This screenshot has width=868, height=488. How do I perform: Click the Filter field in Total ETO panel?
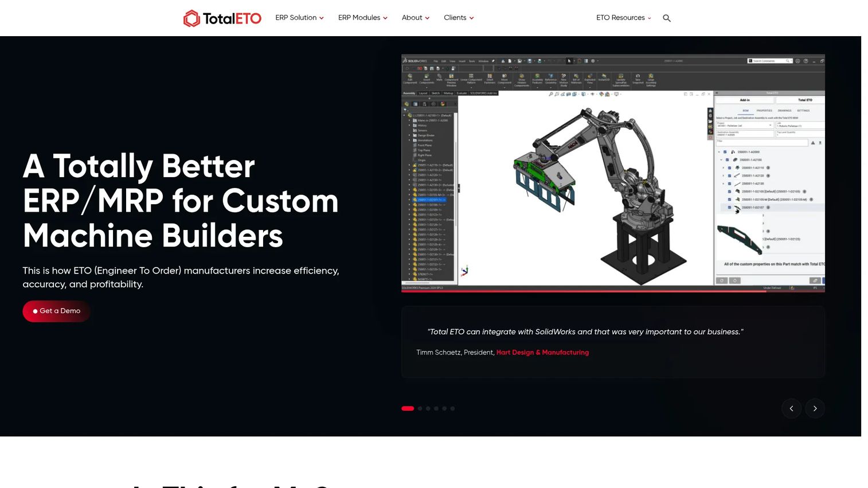pyautogui.click(x=762, y=143)
